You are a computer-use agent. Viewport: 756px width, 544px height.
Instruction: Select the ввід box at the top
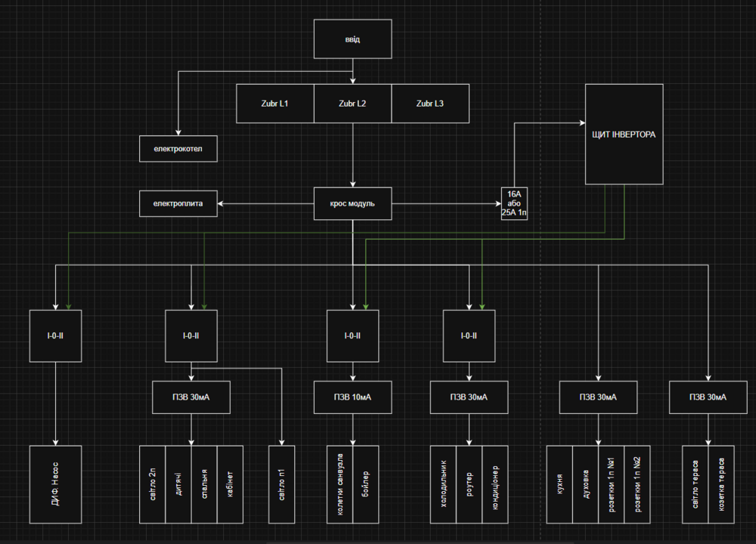click(x=352, y=39)
